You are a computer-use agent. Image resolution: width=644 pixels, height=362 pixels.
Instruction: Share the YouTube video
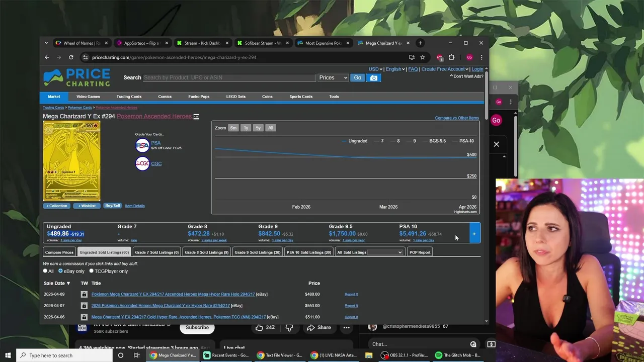tap(319, 328)
